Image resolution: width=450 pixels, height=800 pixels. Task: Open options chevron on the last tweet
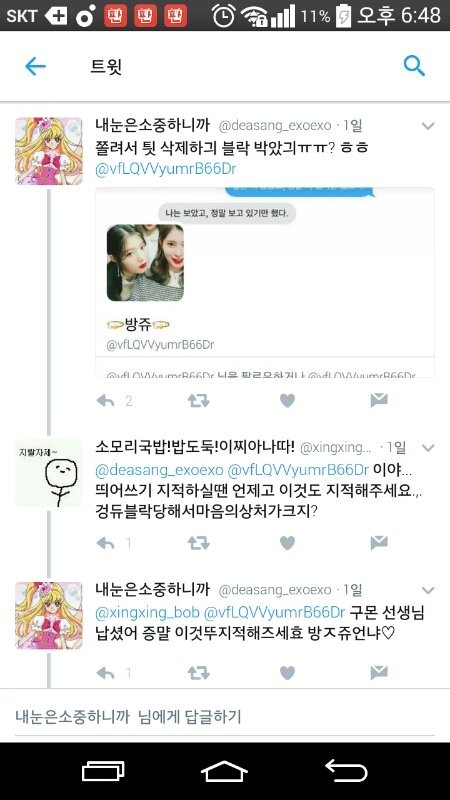point(428,591)
